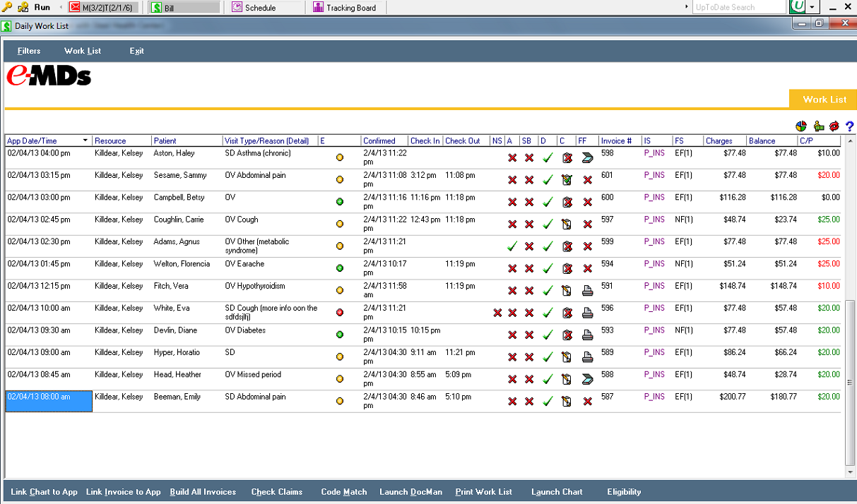
Task: Click the green person icon above table
Action: [x=819, y=126]
